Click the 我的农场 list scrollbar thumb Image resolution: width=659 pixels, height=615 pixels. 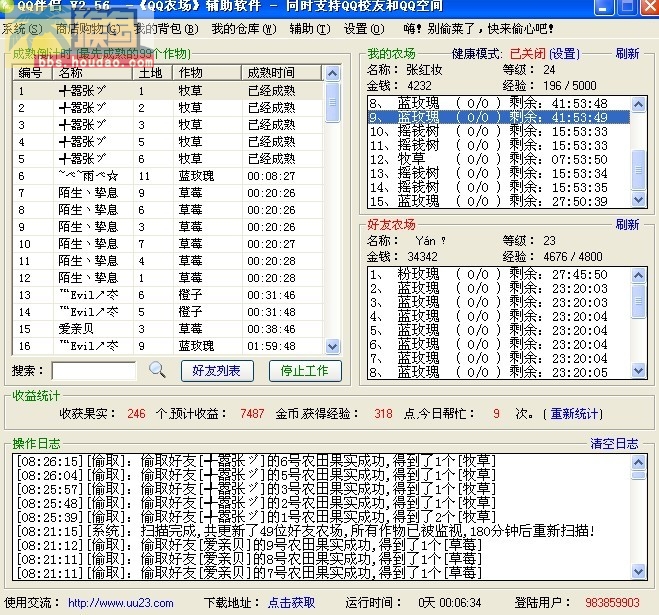(638, 170)
